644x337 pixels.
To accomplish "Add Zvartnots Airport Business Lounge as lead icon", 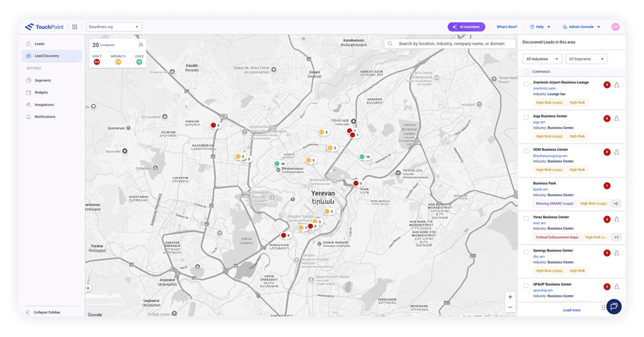I will (617, 85).
